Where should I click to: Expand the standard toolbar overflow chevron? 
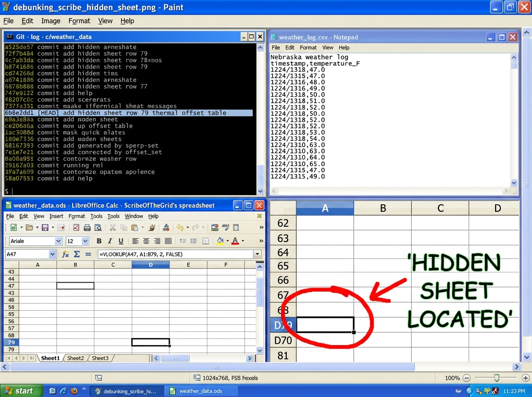tap(261, 228)
